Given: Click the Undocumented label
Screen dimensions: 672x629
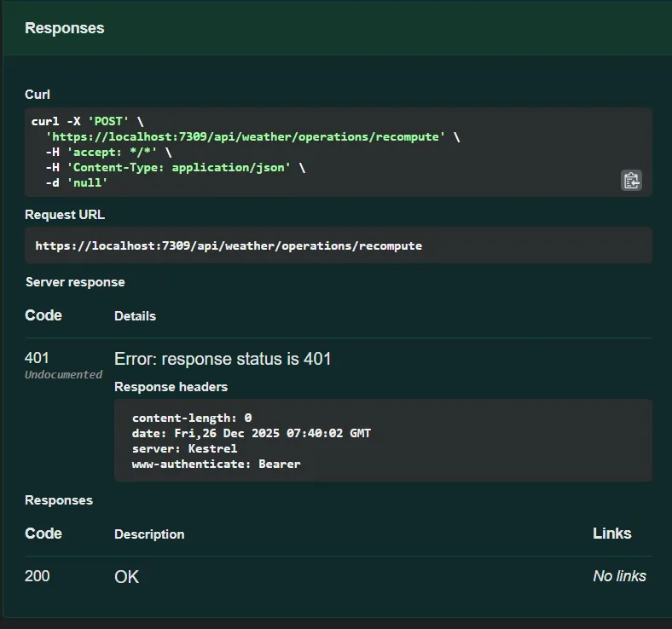Looking at the screenshot, I should (63, 375).
